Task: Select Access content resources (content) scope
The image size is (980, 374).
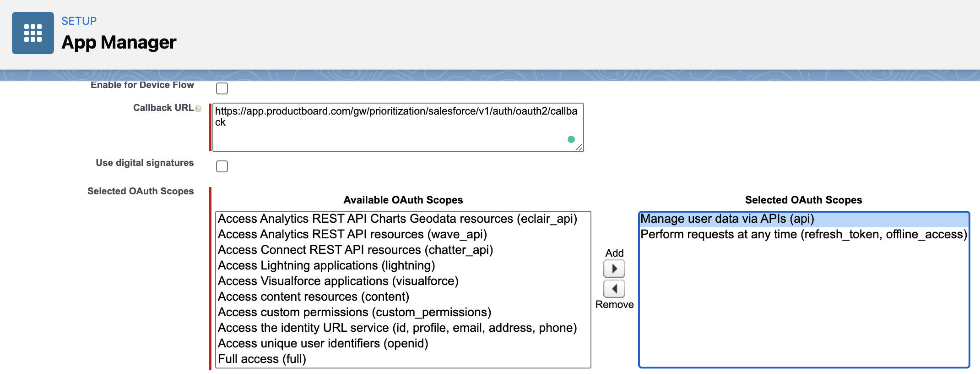Action: [403, 297]
